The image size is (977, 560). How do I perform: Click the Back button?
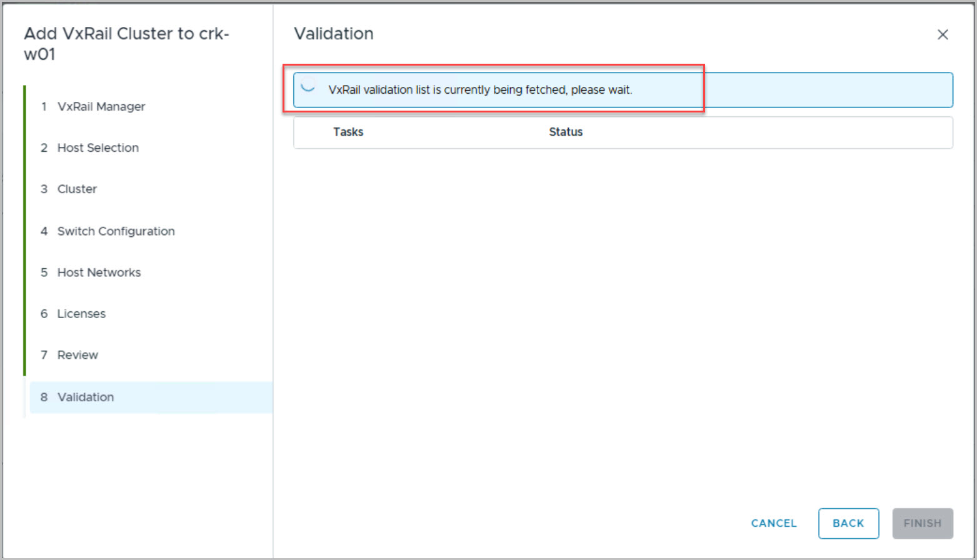coord(848,524)
